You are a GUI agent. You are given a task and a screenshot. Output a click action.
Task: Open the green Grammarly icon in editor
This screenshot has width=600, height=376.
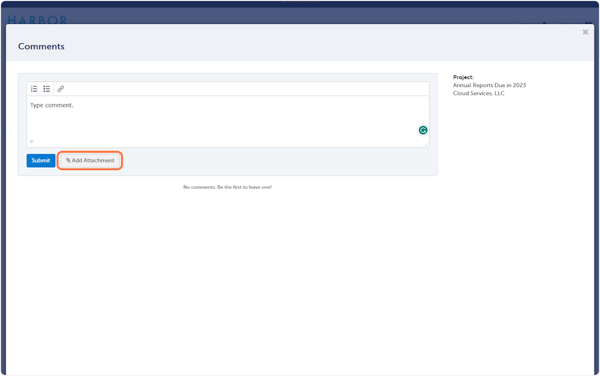tap(423, 130)
